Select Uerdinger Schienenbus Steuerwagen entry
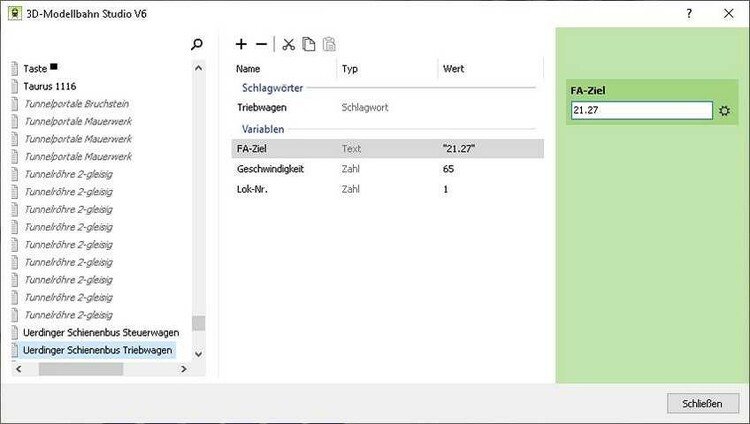 [101, 332]
